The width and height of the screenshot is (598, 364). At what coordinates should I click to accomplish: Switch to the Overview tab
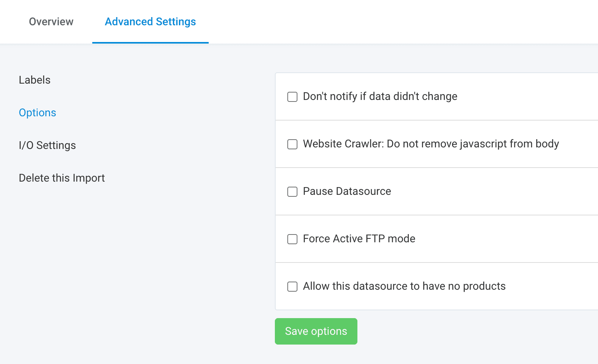tap(51, 22)
